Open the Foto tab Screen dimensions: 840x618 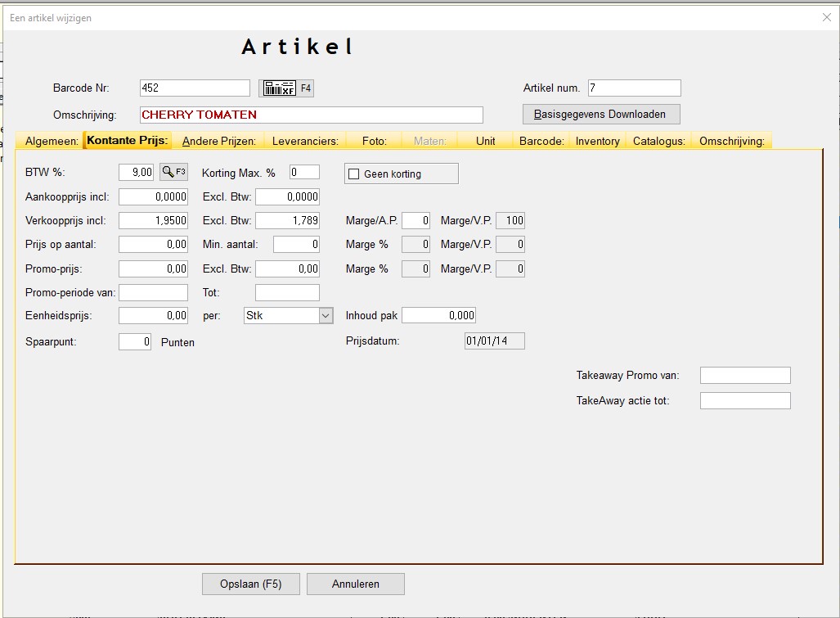(375, 141)
